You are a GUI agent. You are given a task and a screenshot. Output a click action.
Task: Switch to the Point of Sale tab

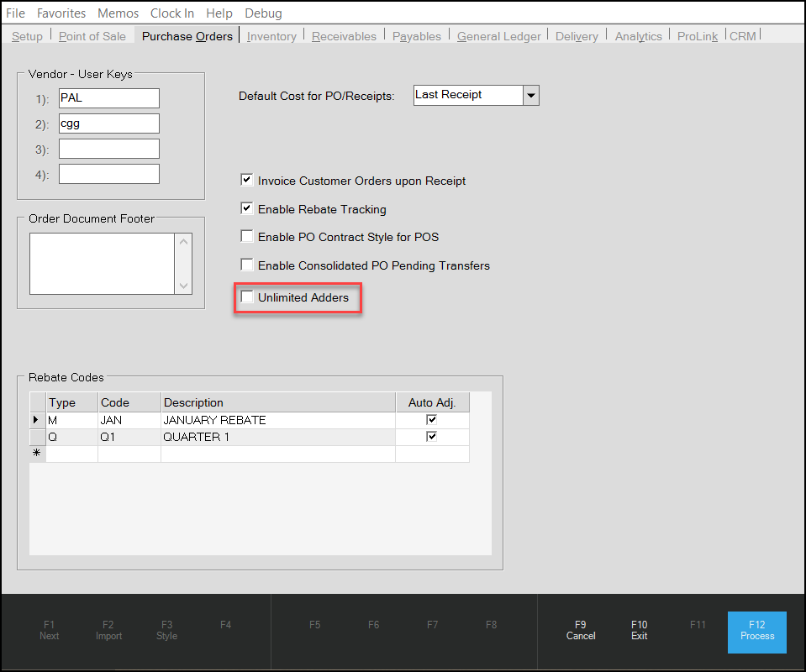click(92, 36)
